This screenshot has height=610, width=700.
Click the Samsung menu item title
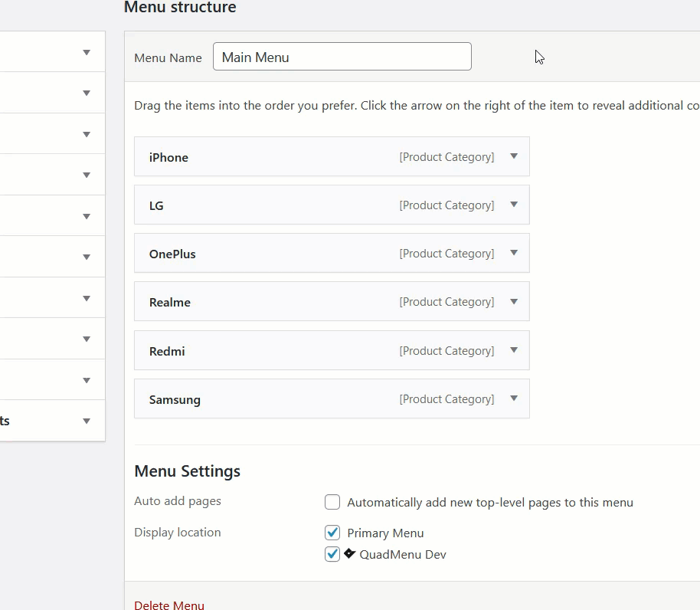[x=175, y=399]
